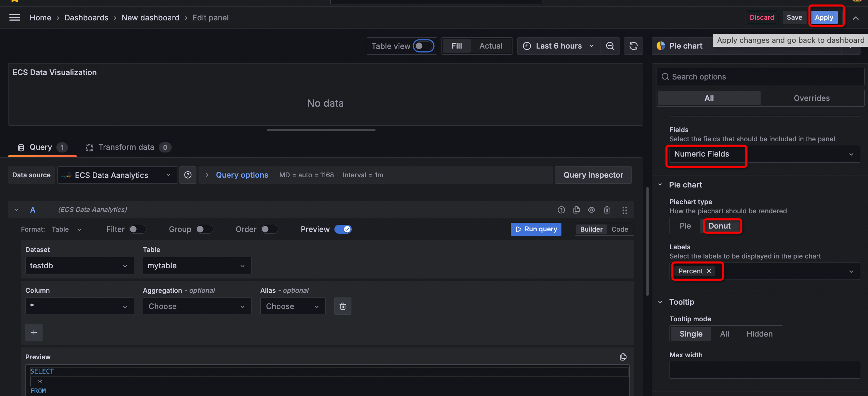This screenshot has height=396, width=868.
Task: Copy the SQL preview to clipboard
Action: point(623,357)
